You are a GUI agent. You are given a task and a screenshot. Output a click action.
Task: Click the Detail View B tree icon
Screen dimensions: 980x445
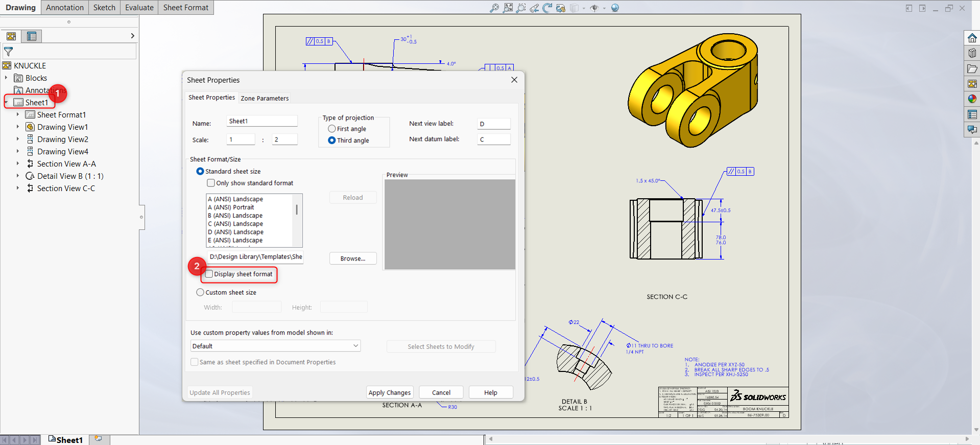(x=30, y=176)
